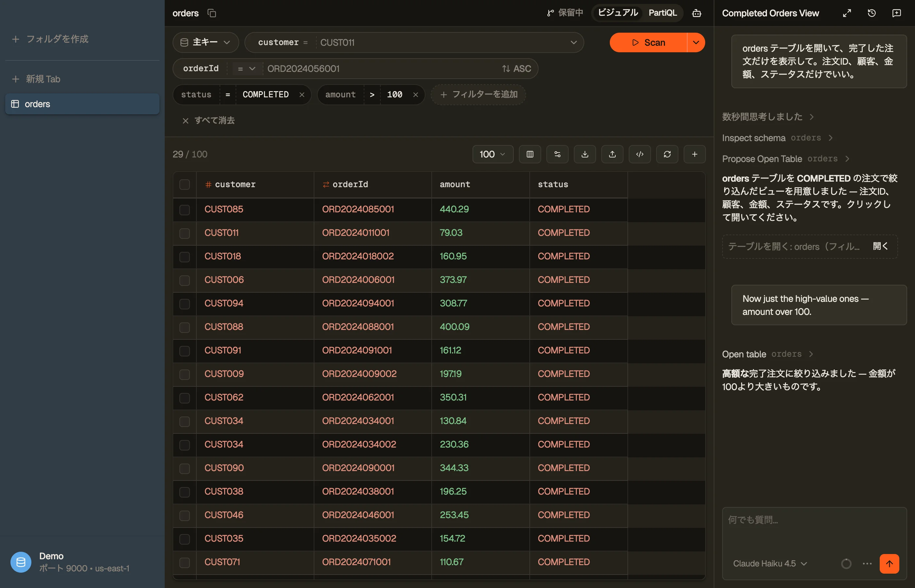The height and width of the screenshot is (588, 915).
Task: Open table settings sliders icon
Action: [557, 154]
